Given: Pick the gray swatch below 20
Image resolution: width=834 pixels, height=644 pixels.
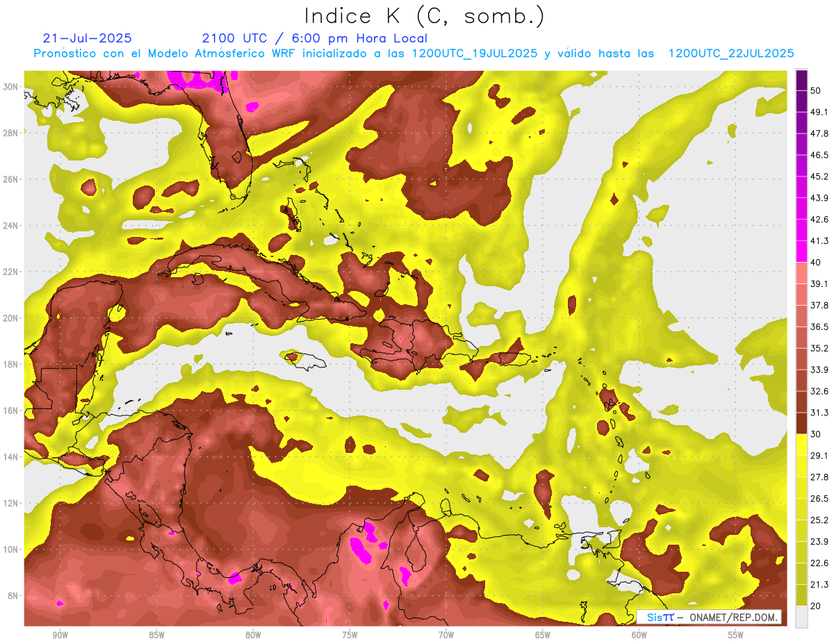Looking at the screenshot, I should pos(801,617).
